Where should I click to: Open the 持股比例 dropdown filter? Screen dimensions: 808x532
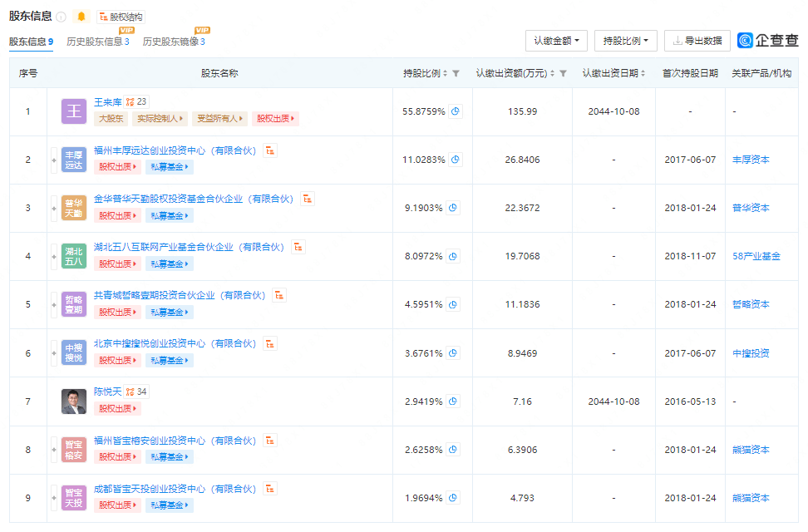coord(625,41)
